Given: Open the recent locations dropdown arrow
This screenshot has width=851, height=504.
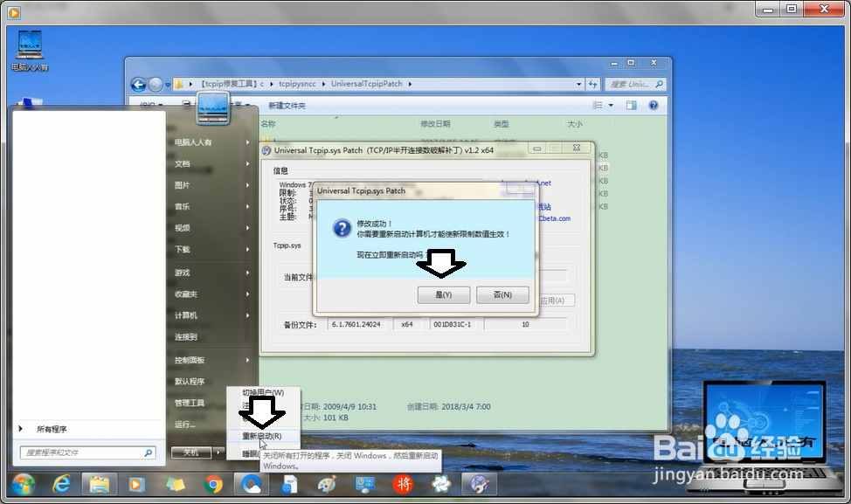Looking at the screenshot, I should [168, 85].
